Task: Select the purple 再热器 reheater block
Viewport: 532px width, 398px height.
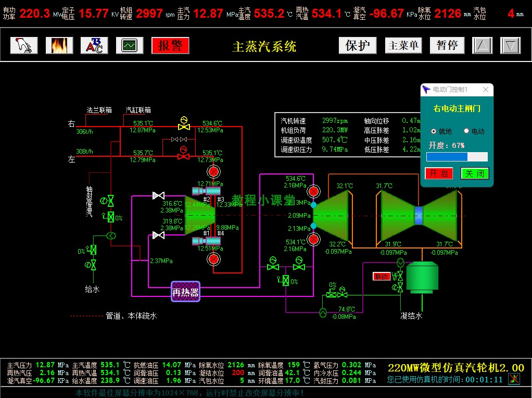Action: point(185,292)
